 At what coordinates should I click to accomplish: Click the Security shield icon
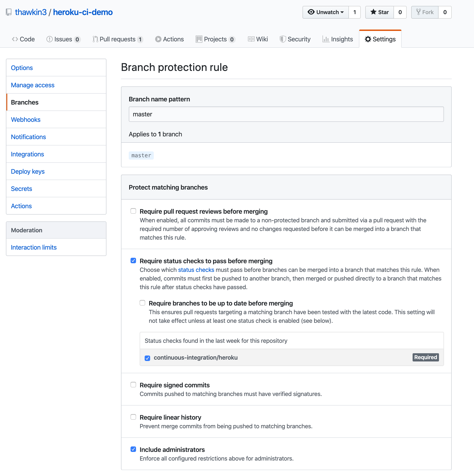[x=282, y=39]
